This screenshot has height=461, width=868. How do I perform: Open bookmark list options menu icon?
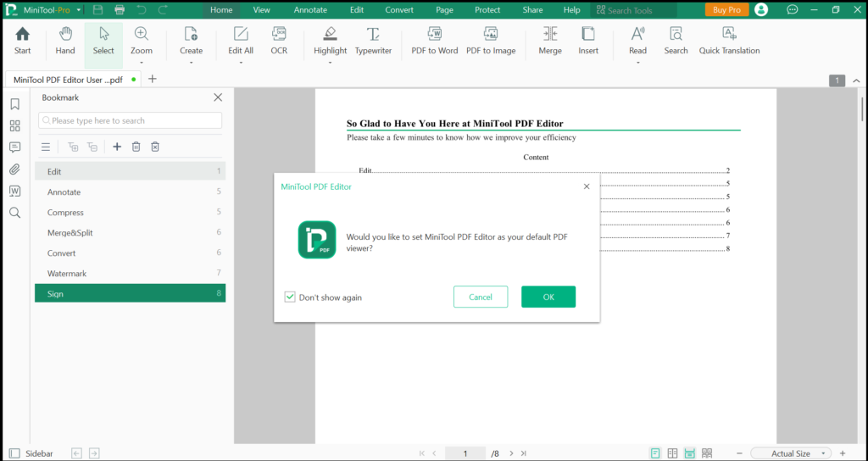click(46, 147)
